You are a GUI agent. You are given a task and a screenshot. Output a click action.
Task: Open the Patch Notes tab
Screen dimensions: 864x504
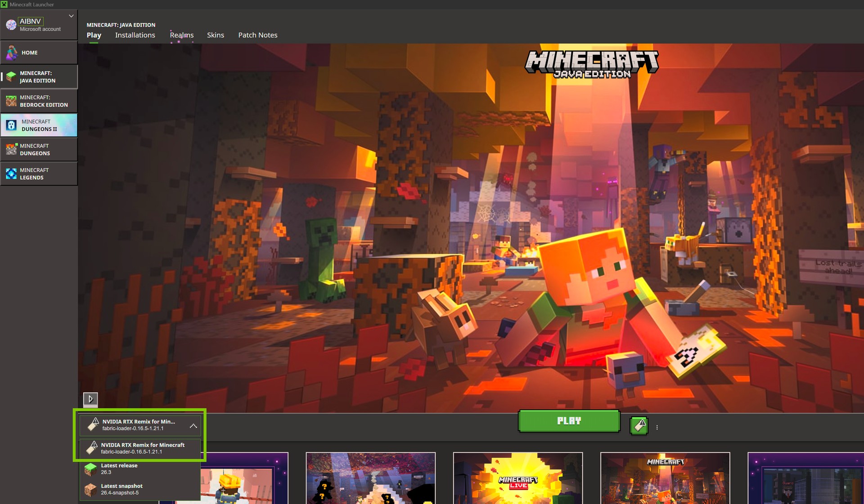[x=258, y=35]
